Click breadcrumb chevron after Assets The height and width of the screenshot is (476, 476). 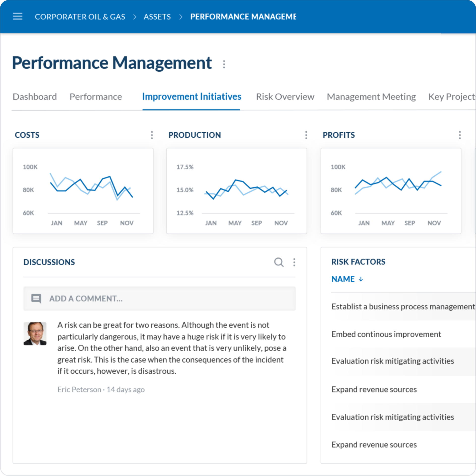coord(181,17)
